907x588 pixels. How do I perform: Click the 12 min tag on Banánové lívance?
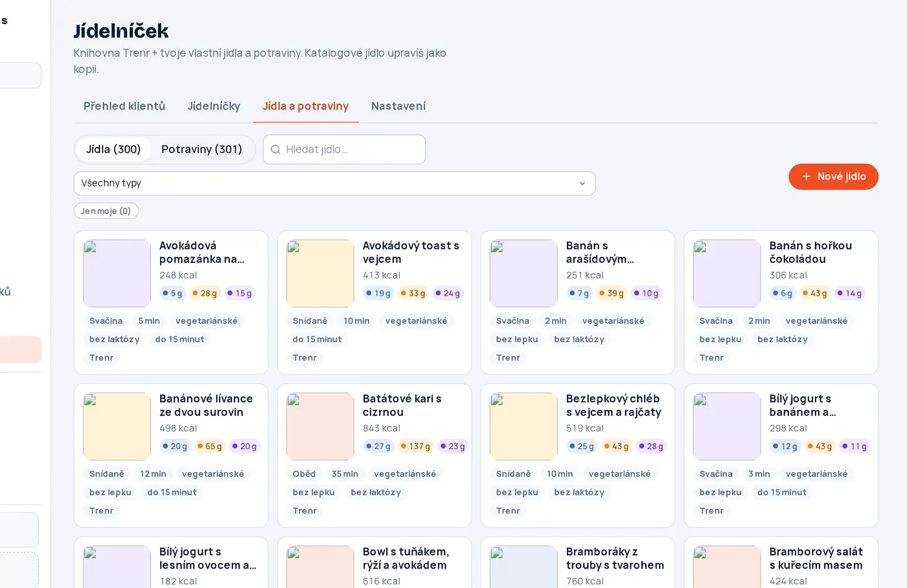tap(153, 474)
